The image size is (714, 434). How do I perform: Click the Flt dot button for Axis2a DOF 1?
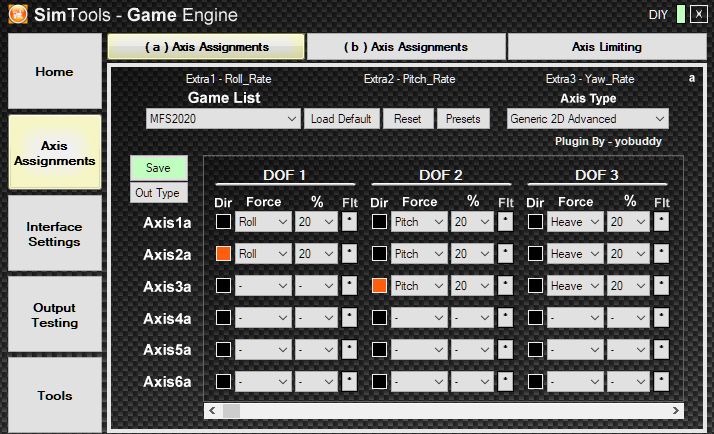[x=349, y=254]
